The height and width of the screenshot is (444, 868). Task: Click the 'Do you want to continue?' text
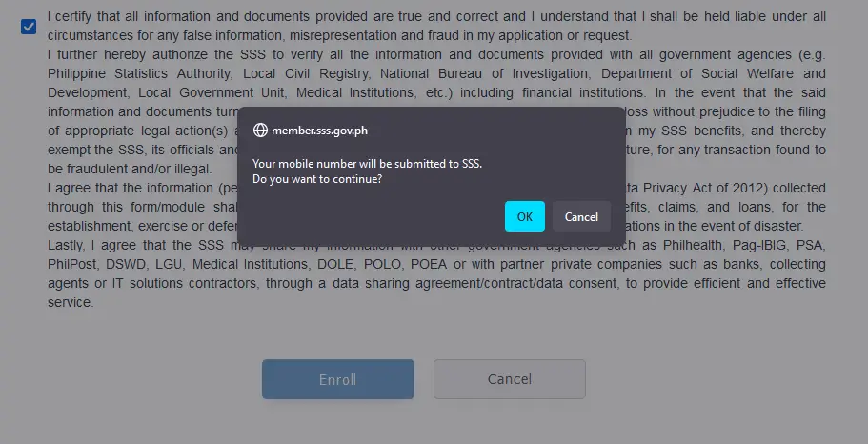(317, 179)
